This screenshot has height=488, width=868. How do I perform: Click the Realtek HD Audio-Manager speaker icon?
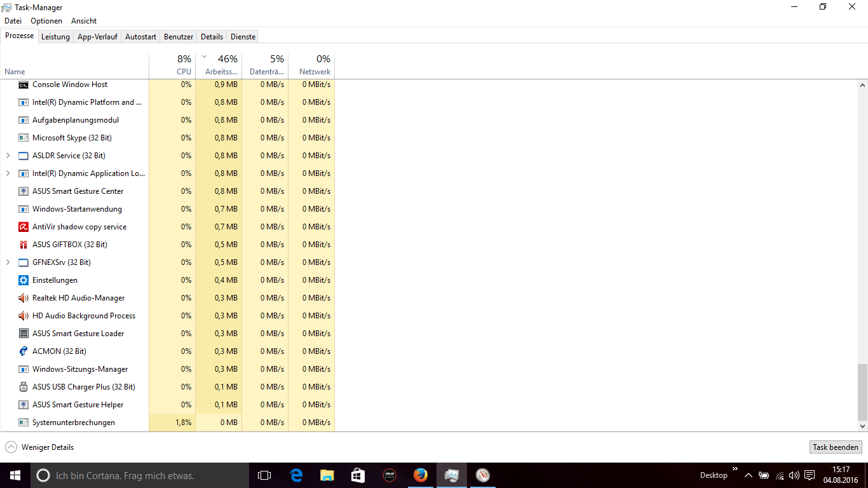point(24,298)
